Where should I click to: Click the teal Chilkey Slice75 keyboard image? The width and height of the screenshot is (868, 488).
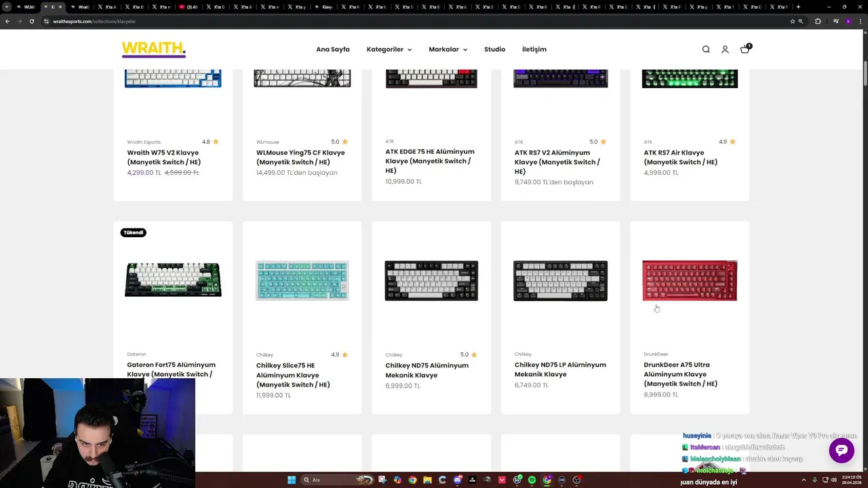click(x=302, y=281)
